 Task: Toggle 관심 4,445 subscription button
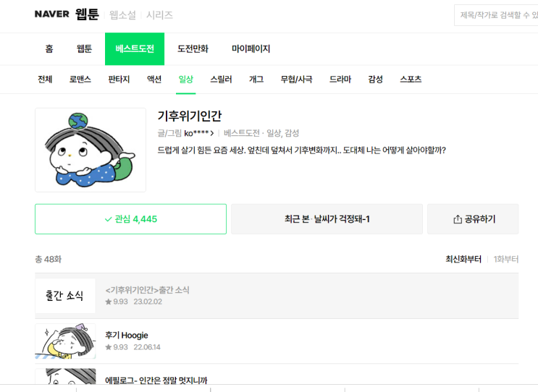point(130,219)
